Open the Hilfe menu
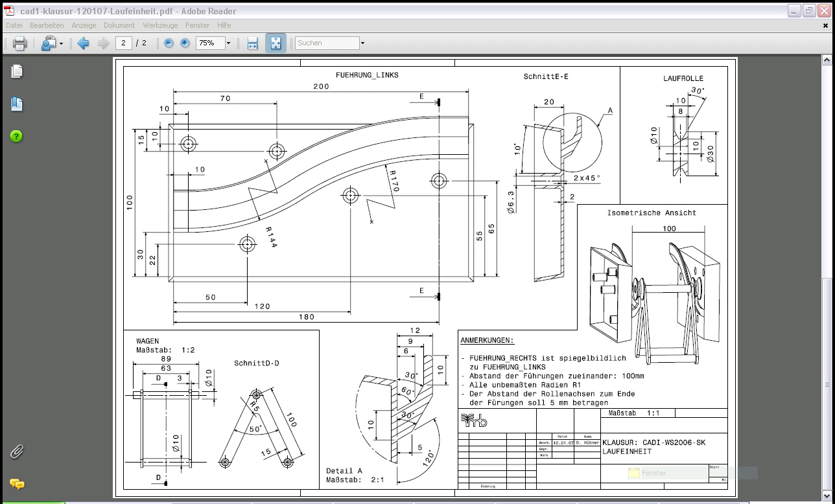 224,25
